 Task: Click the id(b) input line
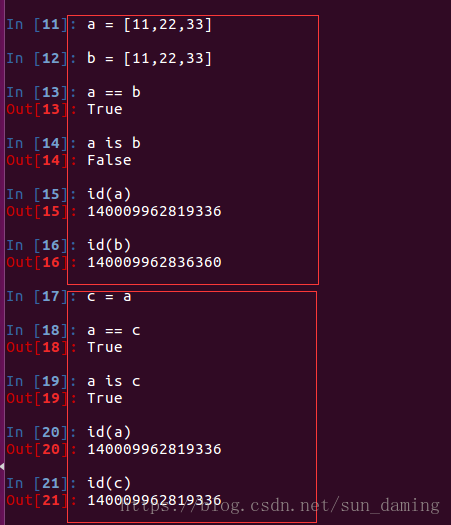point(109,245)
